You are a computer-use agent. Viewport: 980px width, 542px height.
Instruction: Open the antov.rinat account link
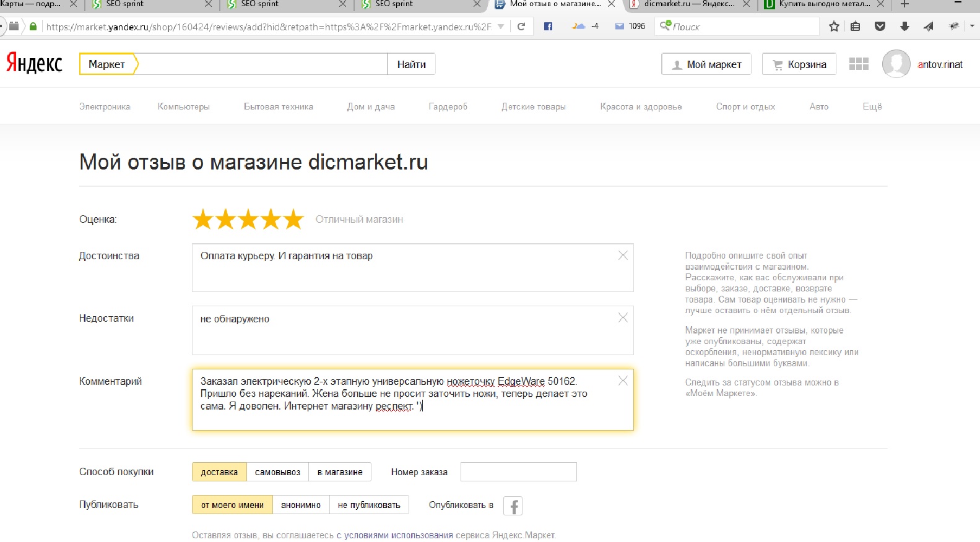click(940, 64)
